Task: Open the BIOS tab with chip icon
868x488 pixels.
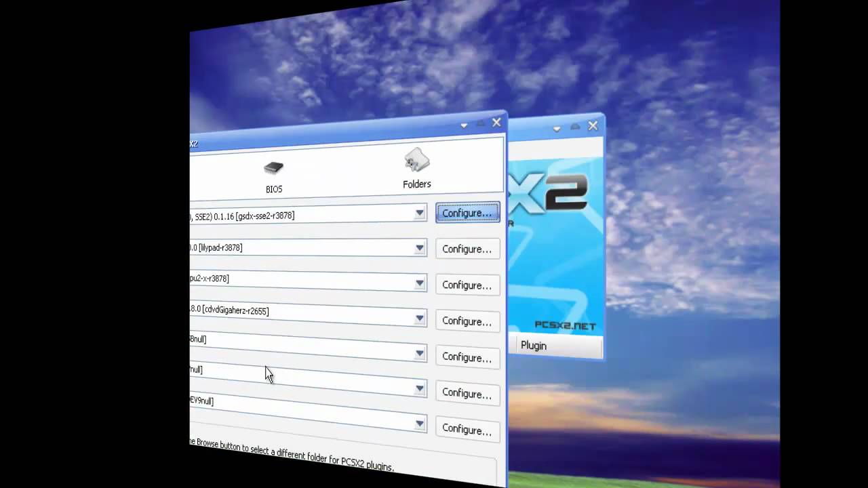Action: click(x=274, y=177)
